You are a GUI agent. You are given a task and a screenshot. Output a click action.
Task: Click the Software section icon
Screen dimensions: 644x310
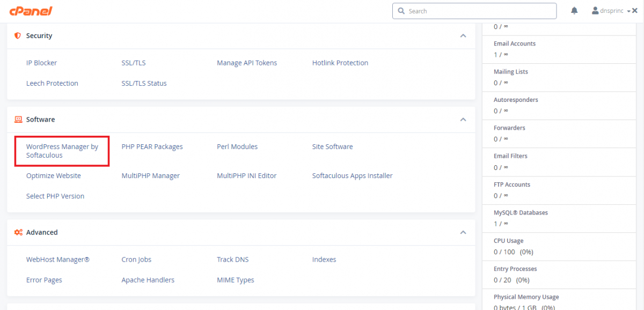coord(18,120)
